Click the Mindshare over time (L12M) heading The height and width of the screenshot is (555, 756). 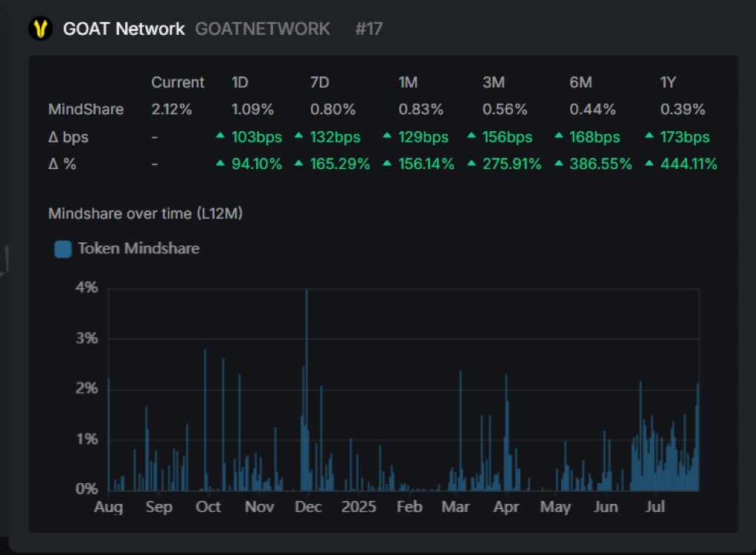pyautogui.click(x=146, y=213)
